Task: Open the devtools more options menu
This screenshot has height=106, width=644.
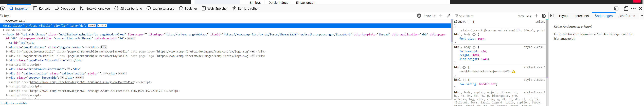Action: tap(633, 8)
